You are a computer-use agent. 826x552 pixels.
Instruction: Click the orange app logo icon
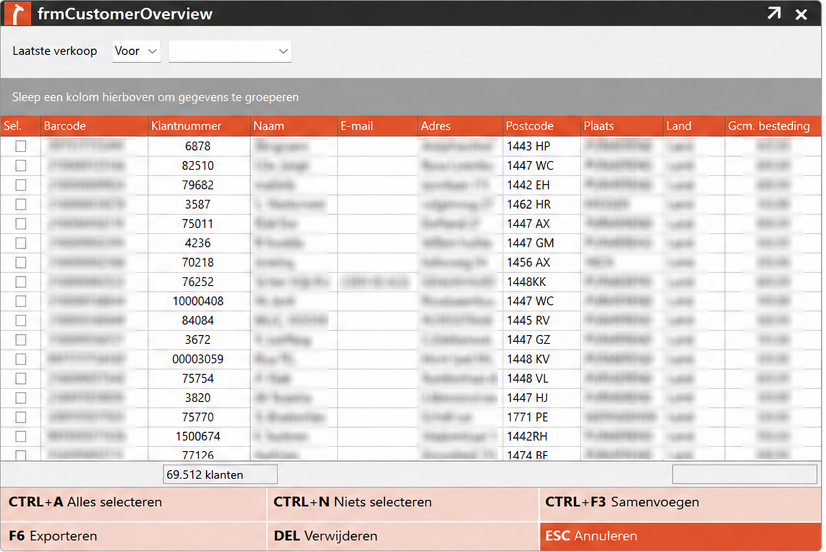(x=18, y=13)
